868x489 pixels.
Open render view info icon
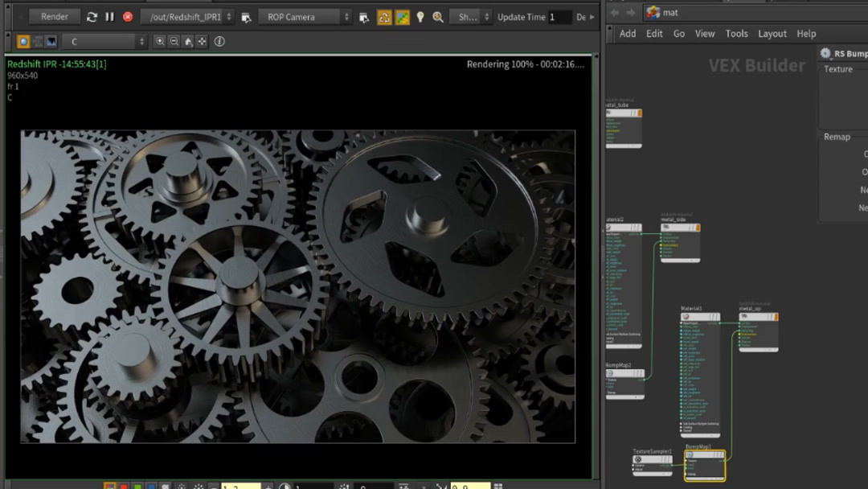pos(219,42)
